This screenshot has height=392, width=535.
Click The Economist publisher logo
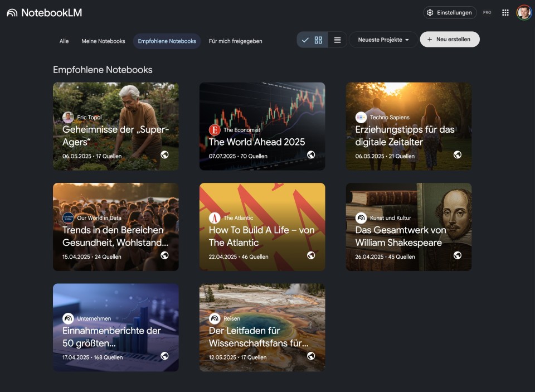point(215,130)
